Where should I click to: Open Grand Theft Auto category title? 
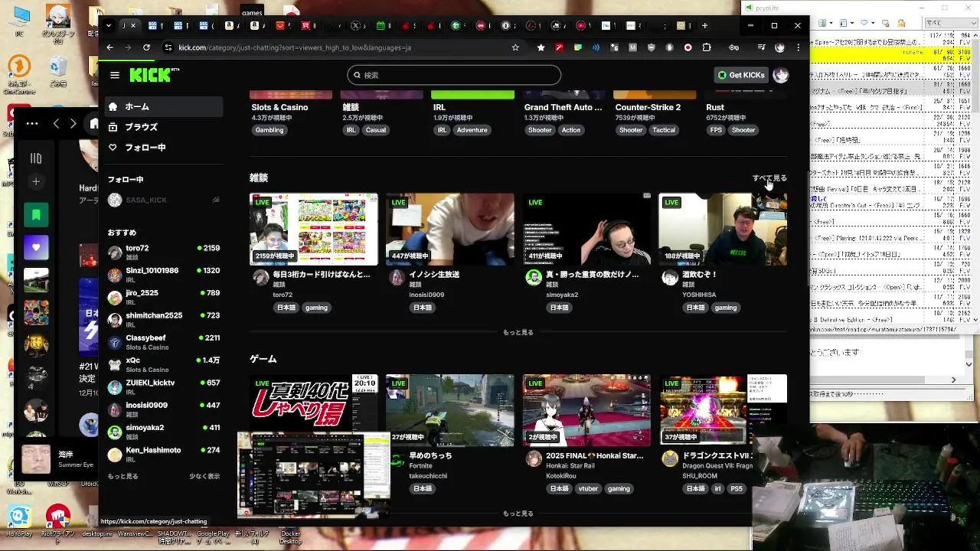[563, 107]
